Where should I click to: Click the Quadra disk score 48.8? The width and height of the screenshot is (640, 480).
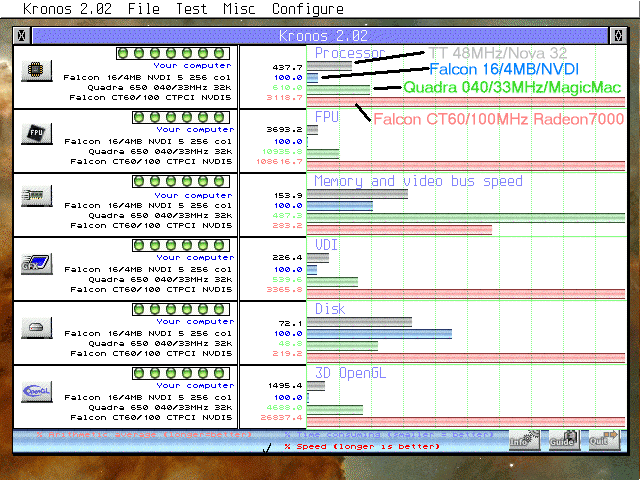[x=291, y=344]
